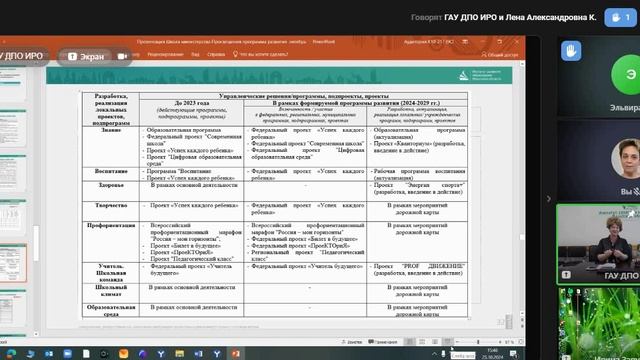Viewport: 640px width, 360px height.
Task: Switch to Normal view icon in status bar
Action: click(409, 342)
